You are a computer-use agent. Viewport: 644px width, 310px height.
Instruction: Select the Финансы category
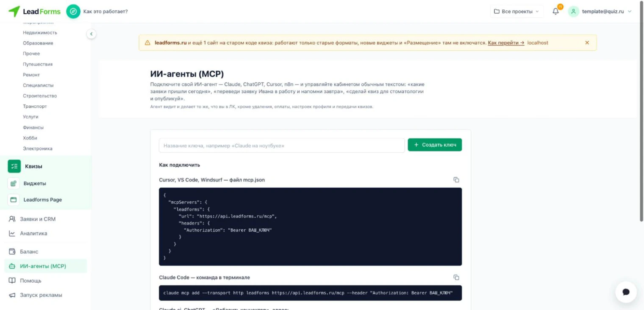[33, 127]
